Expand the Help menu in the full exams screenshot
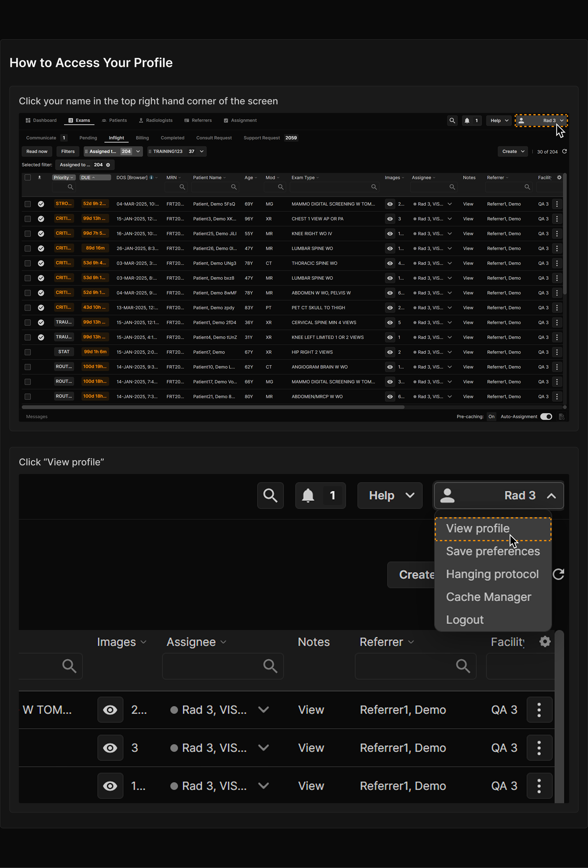This screenshot has width=588, height=868. click(499, 121)
